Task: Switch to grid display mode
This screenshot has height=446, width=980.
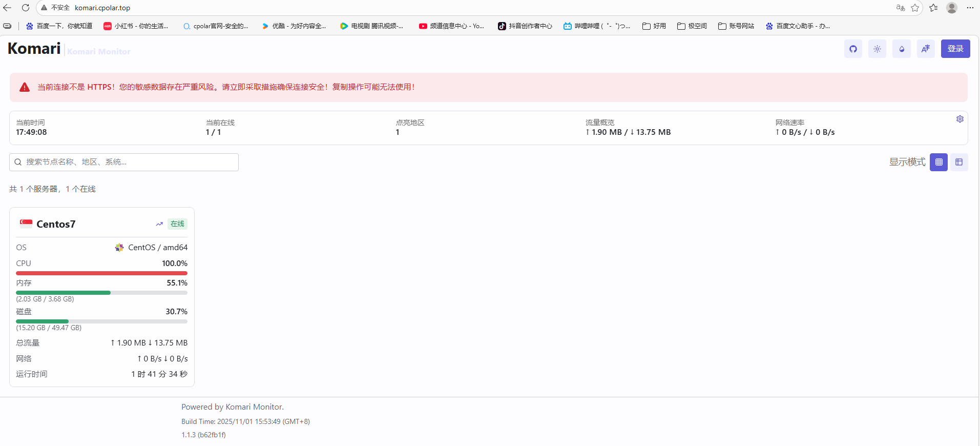Action: (939, 162)
